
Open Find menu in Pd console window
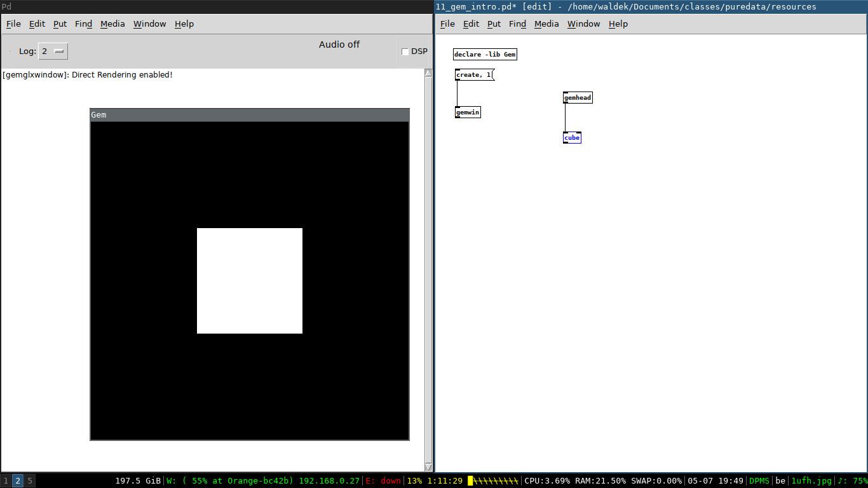click(x=83, y=24)
